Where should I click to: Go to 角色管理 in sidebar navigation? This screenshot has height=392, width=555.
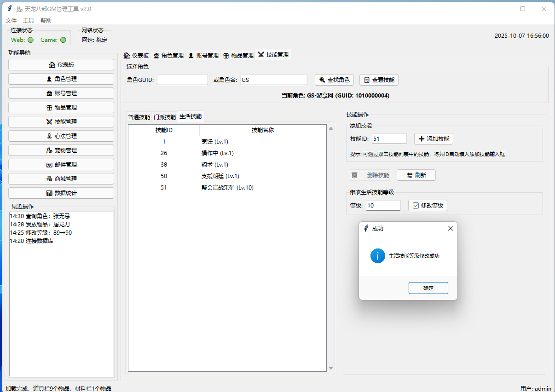click(x=61, y=79)
